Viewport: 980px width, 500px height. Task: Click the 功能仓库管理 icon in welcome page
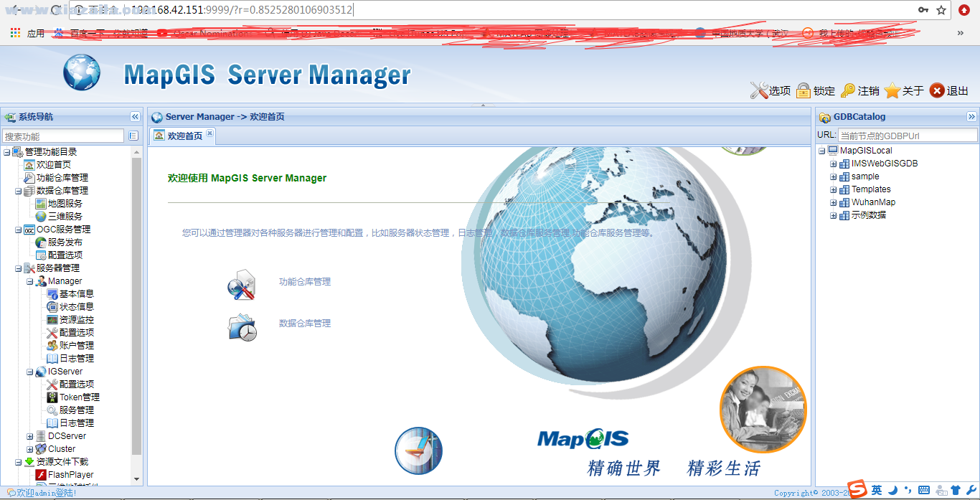coord(242,285)
